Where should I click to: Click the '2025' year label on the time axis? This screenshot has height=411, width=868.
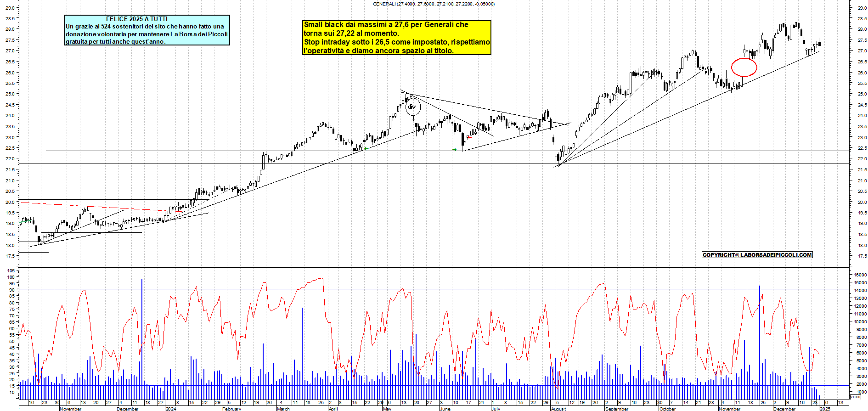pyautogui.click(x=825, y=409)
